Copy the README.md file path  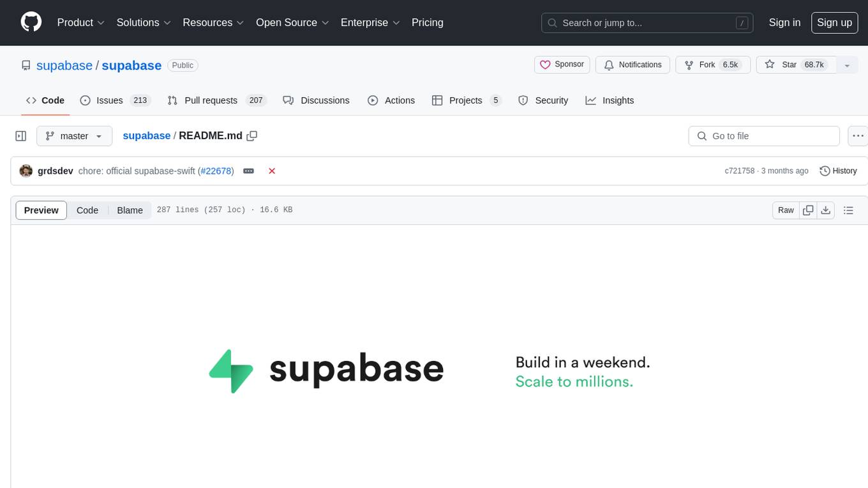251,135
